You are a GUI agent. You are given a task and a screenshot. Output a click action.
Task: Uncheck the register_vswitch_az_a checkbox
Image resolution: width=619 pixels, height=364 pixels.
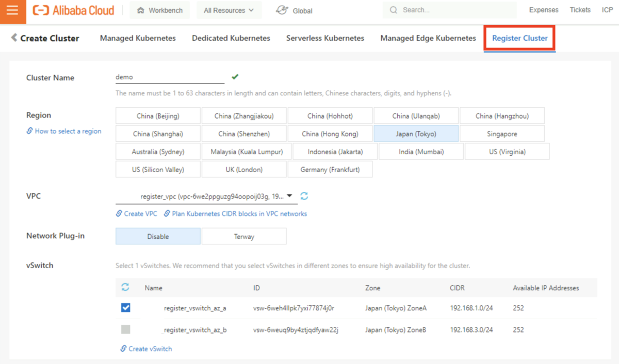point(126,308)
